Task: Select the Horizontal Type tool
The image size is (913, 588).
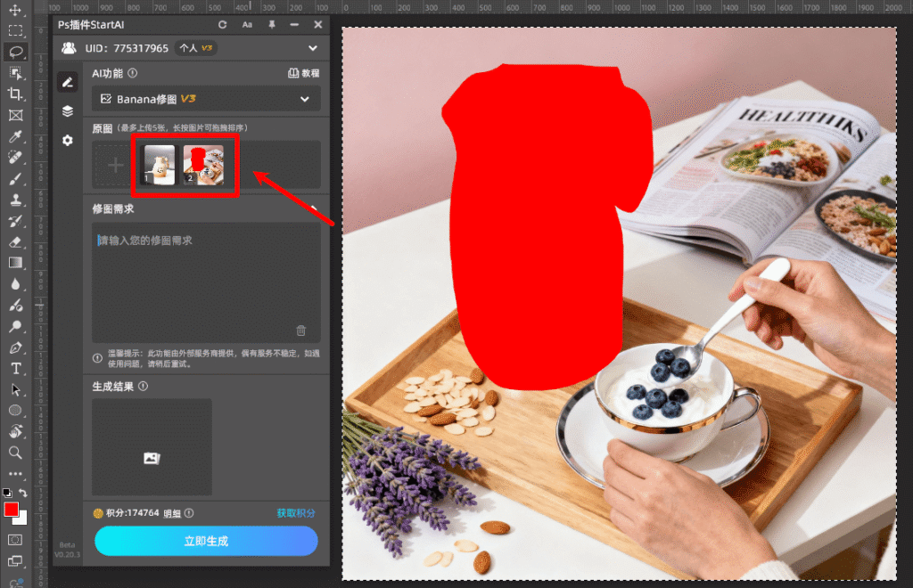Action: (x=15, y=369)
